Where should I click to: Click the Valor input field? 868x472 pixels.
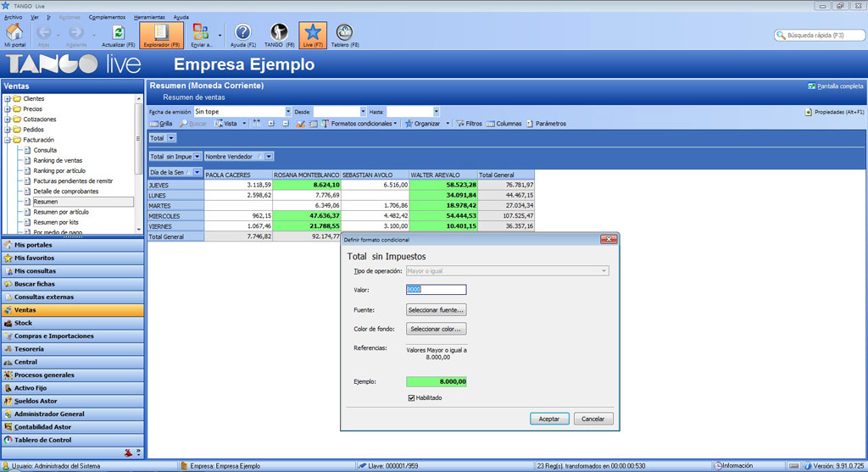point(437,290)
